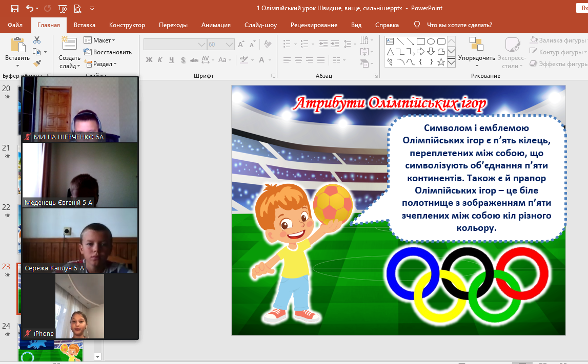Click Shape Outline (Контур фигуры)
The height and width of the screenshot is (364, 588).
tap(558, 52)
